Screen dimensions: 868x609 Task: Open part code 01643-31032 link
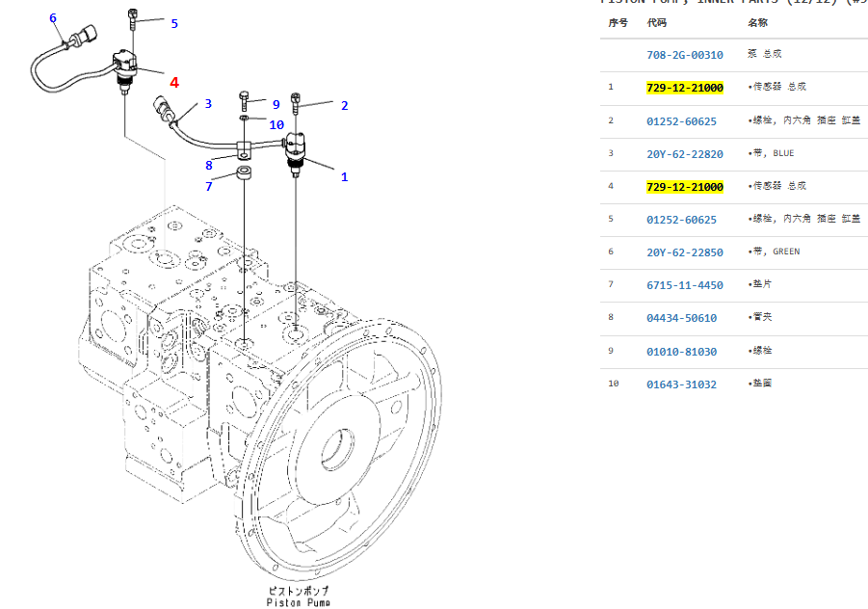pos(681,384)
